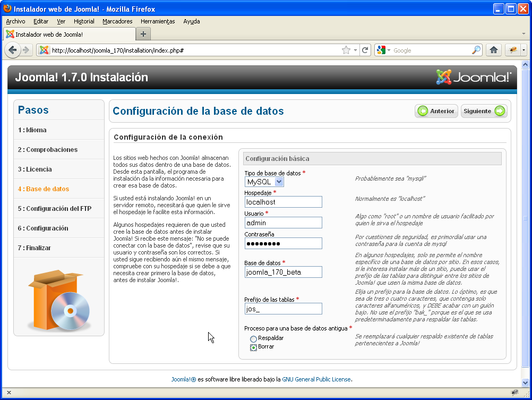Screen dimensions: 532x400
Task: Open the Herramientas menu
Action: coord(158,21)
